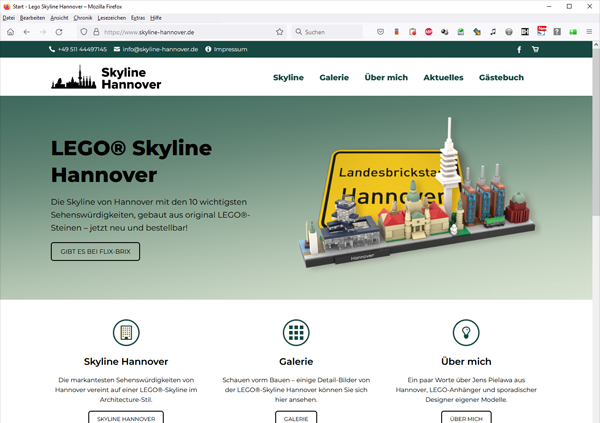Open the extension icon with New badge
600x423 pixels.
[541, 31]
